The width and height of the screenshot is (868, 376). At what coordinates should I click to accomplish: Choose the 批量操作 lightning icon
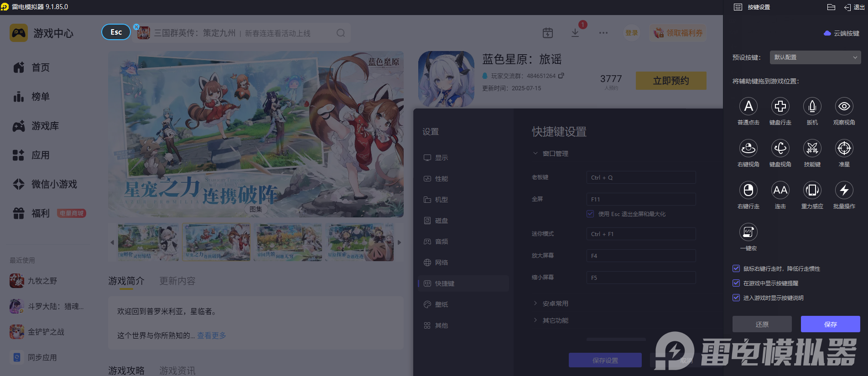pos(844,190)
